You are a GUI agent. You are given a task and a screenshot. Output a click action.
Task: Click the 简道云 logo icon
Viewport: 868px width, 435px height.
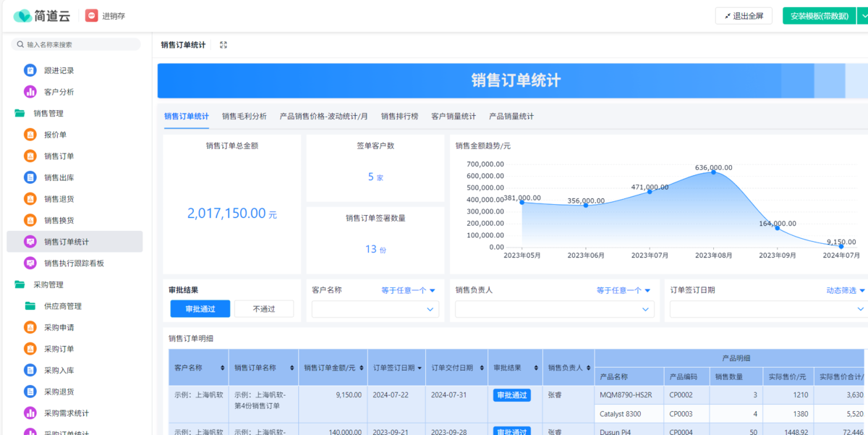coord(22,16)
